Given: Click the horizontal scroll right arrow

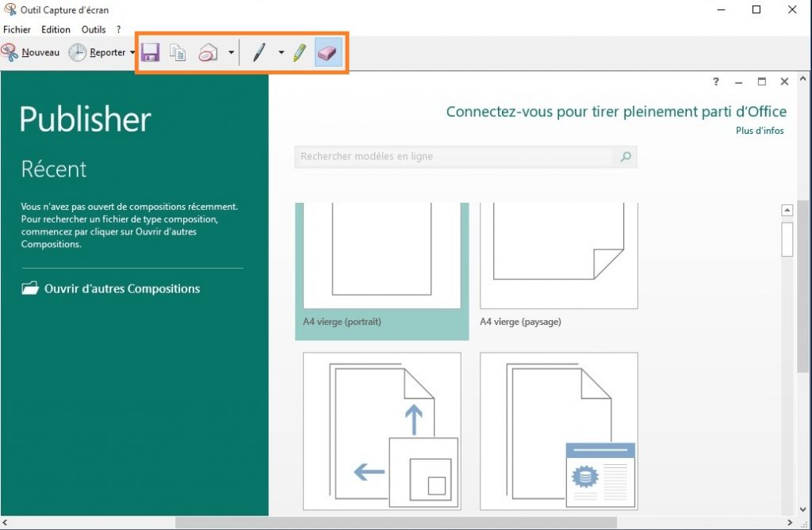Looking at the screenshot, I should point(790,522).
